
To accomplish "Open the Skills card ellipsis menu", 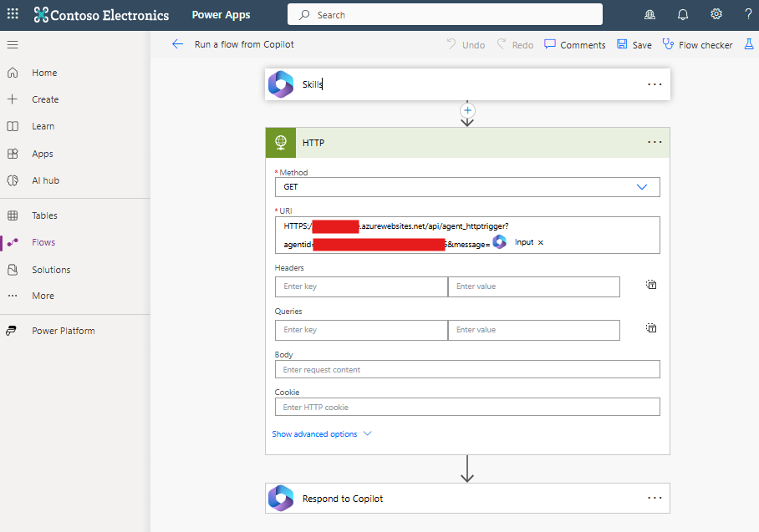I will [655, 84].
